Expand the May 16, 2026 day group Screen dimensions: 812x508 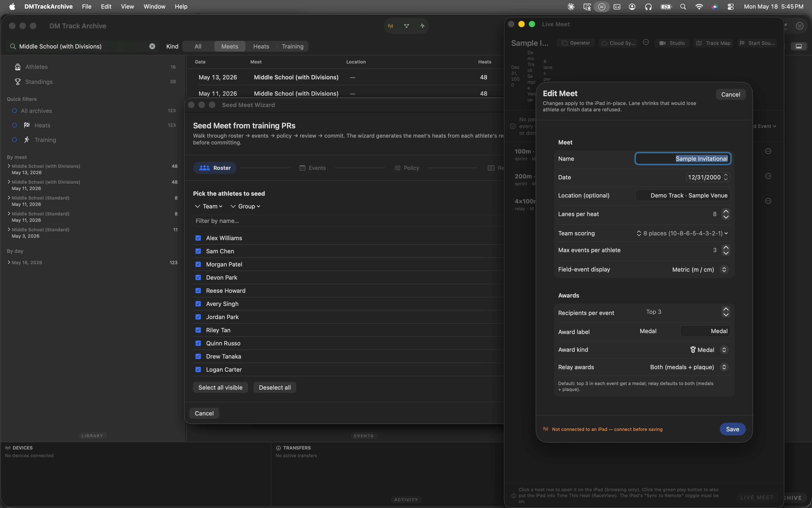click(x=9, y=262)
